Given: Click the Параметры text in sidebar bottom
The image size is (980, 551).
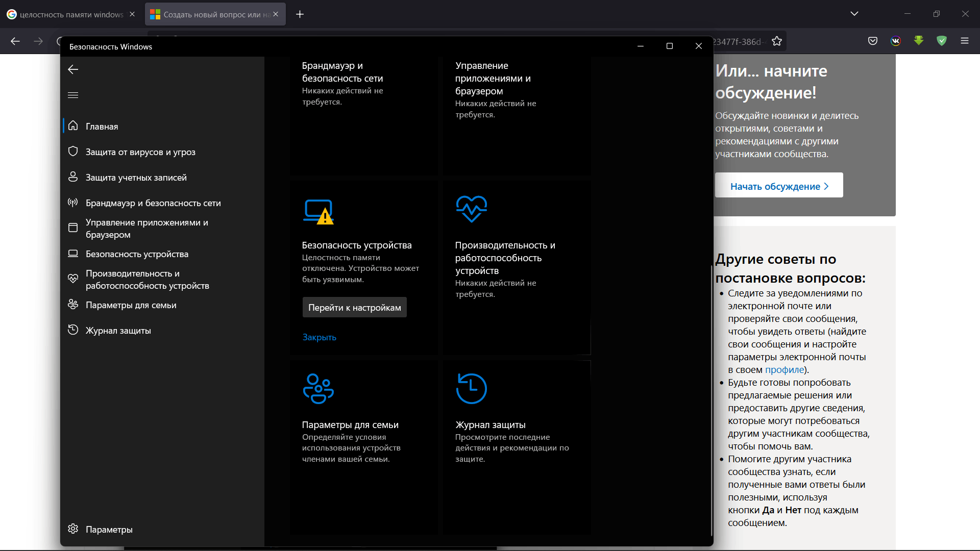Looking at the screenshot, I should point(109,530).
